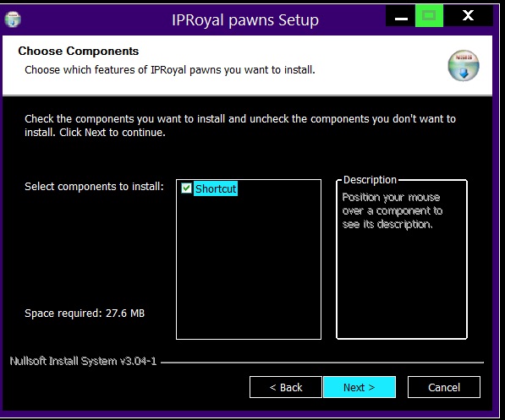Click the Description group box title
Screen dimensions: 505x420
coord(370,180)
